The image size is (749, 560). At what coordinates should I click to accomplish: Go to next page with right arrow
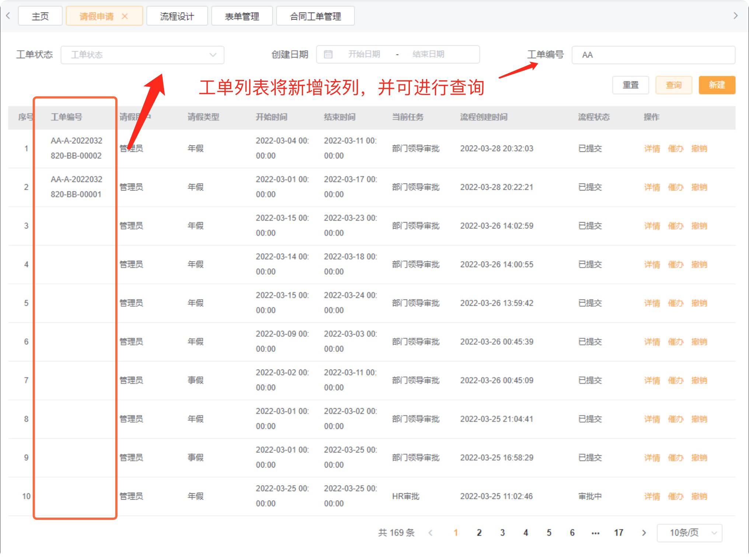coord(644,533)
